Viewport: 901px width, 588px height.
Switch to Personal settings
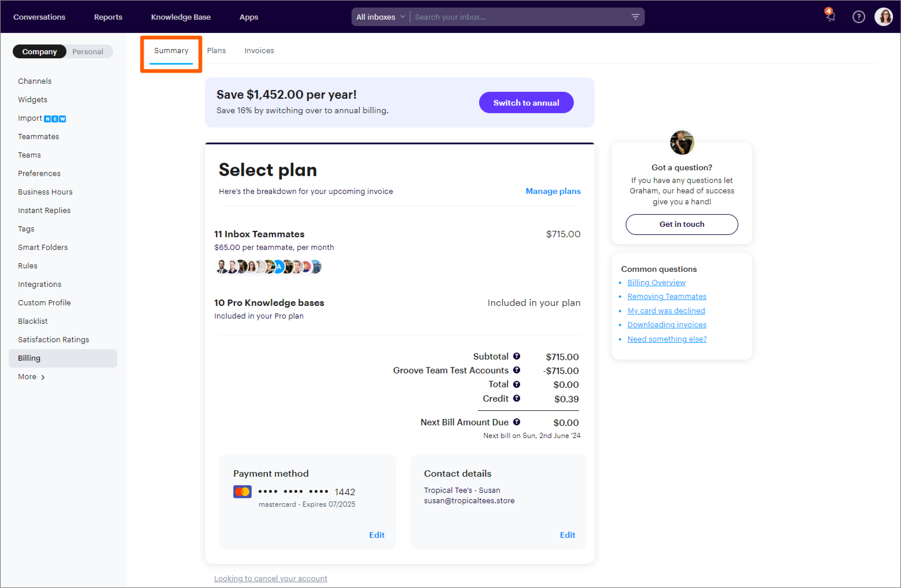(88, 51)
